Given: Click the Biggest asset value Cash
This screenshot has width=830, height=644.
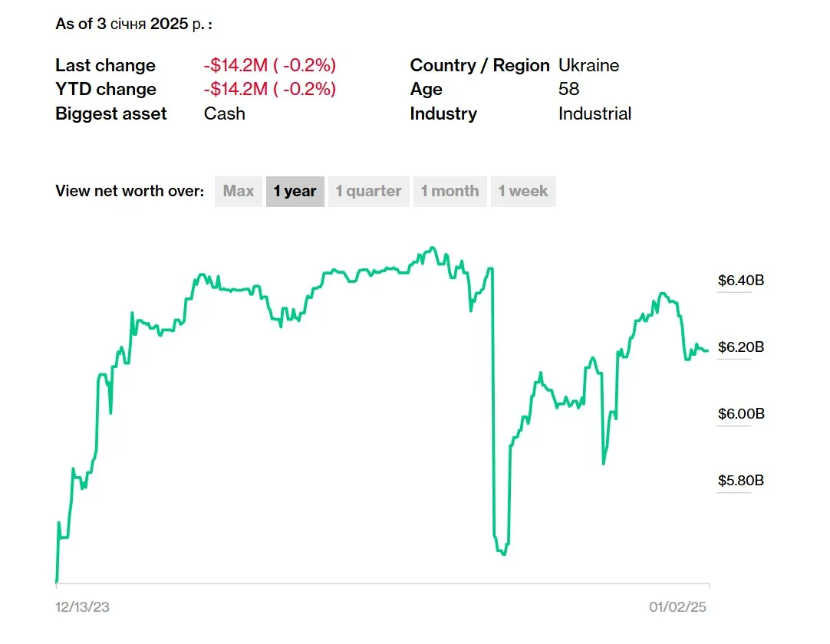Looking at the screenshot, I should coord(225,113).
